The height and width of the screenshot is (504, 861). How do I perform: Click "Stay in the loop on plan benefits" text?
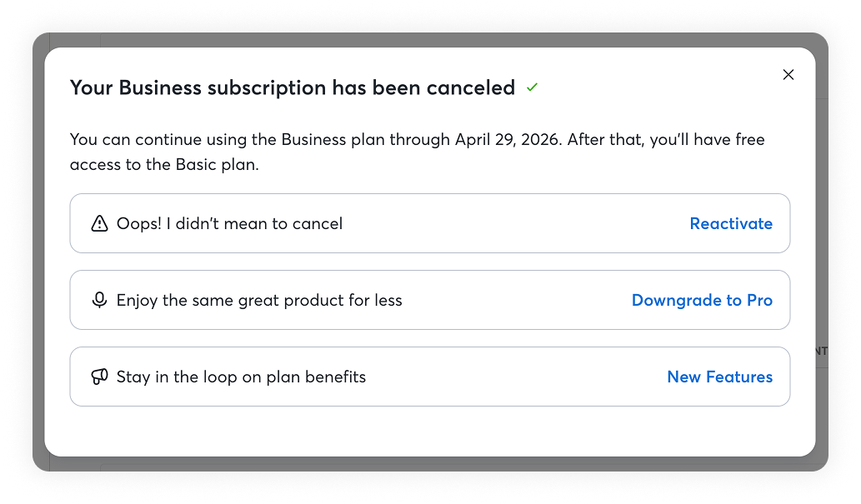point(241,377)
